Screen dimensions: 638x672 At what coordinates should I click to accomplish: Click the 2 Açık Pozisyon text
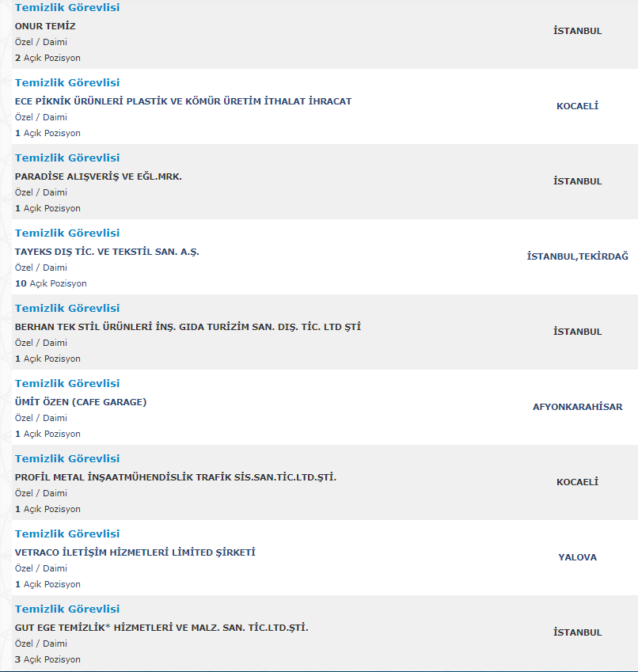47,58
